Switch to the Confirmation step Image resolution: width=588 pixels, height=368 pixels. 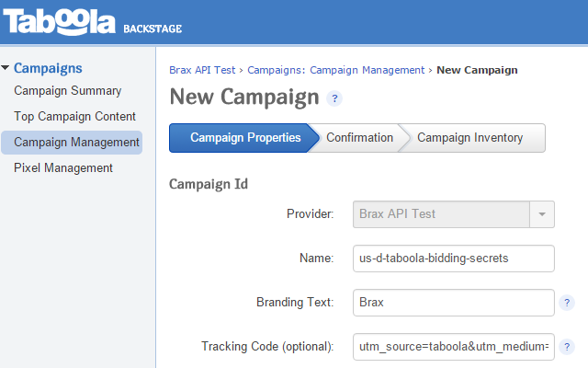coord(359,138)
